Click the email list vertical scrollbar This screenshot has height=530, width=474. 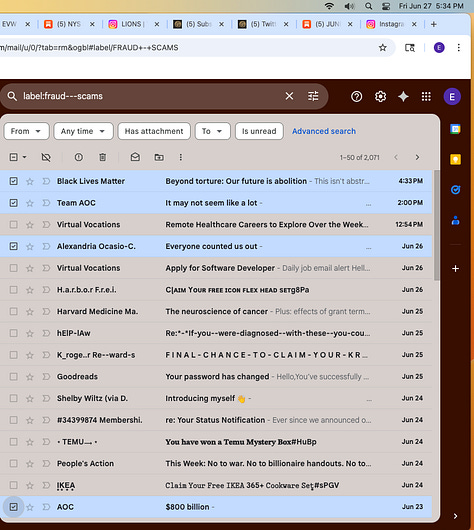point(436,225)
